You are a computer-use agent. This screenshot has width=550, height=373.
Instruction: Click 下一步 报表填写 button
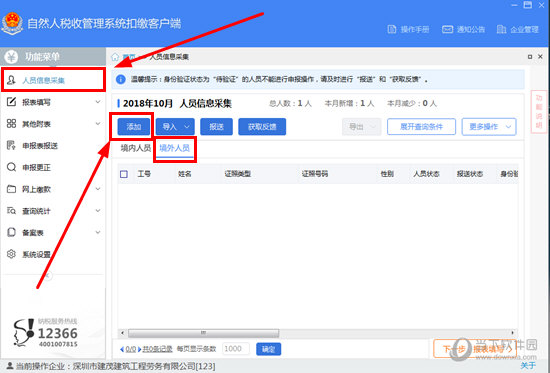click(475, 349)
